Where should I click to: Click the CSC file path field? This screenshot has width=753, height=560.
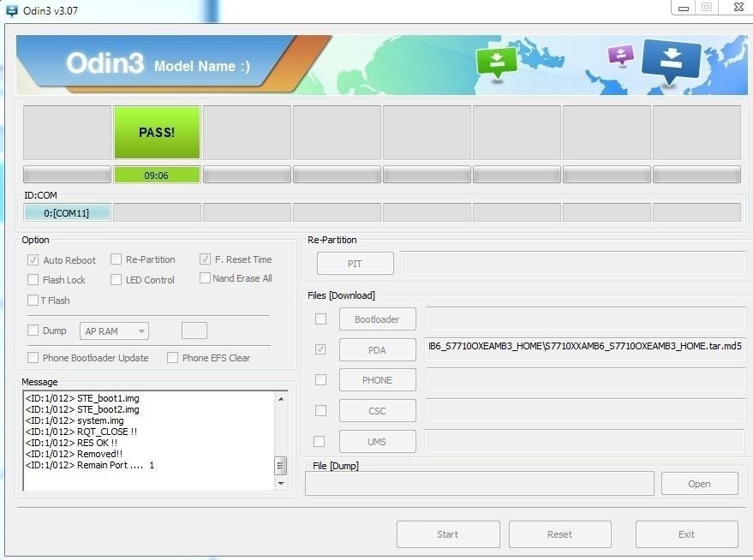click(585, 411)
